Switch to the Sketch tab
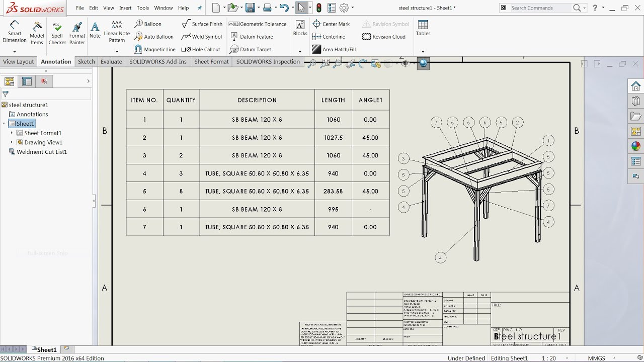This screenshot has height=362, width=644. click(86, 61)
